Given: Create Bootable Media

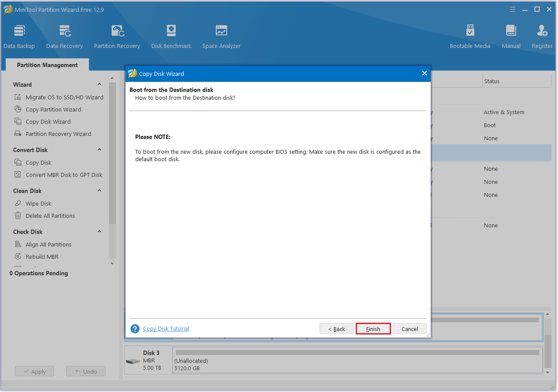Looking at the screenshot, I should click(x=470, y=37).
